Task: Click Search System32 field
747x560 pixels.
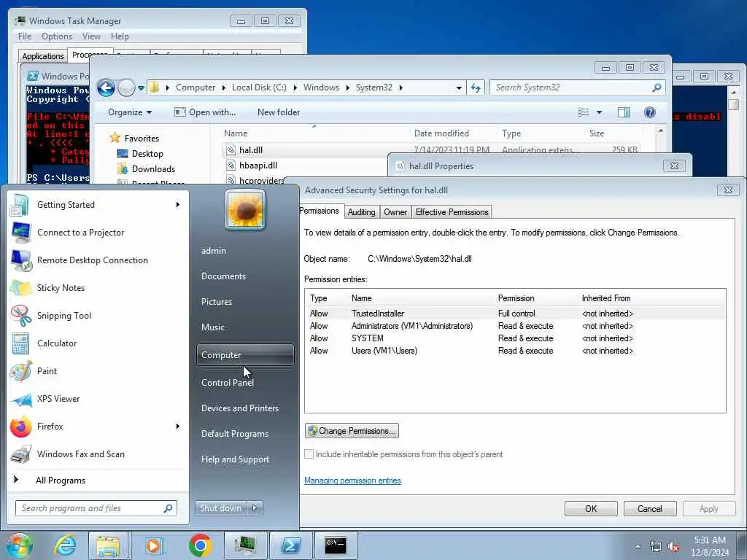Action: [x=577, y=87]
